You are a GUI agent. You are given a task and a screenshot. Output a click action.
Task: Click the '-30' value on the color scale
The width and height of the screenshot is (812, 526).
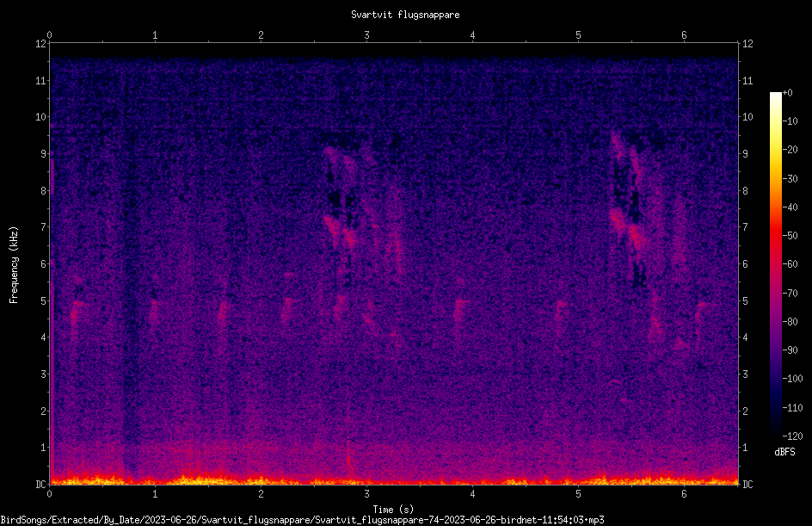pos(790,179)
